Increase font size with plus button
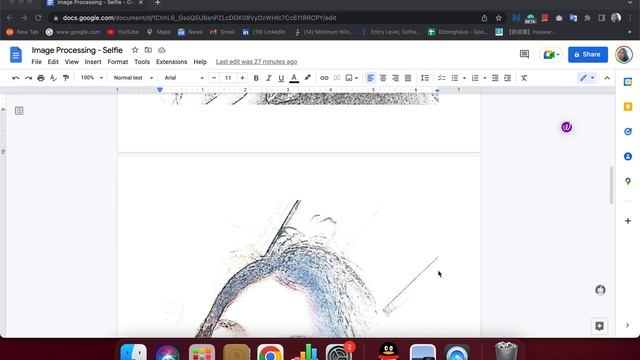 242,78
